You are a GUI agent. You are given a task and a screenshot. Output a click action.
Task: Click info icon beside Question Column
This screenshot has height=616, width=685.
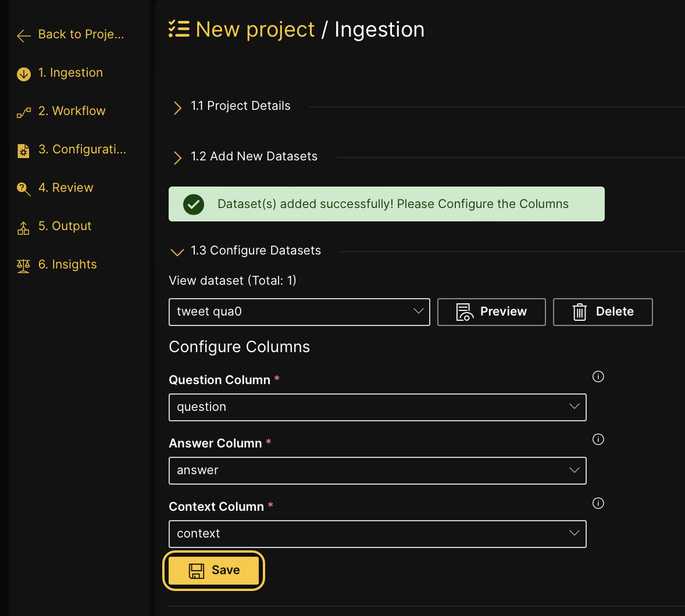598,377
